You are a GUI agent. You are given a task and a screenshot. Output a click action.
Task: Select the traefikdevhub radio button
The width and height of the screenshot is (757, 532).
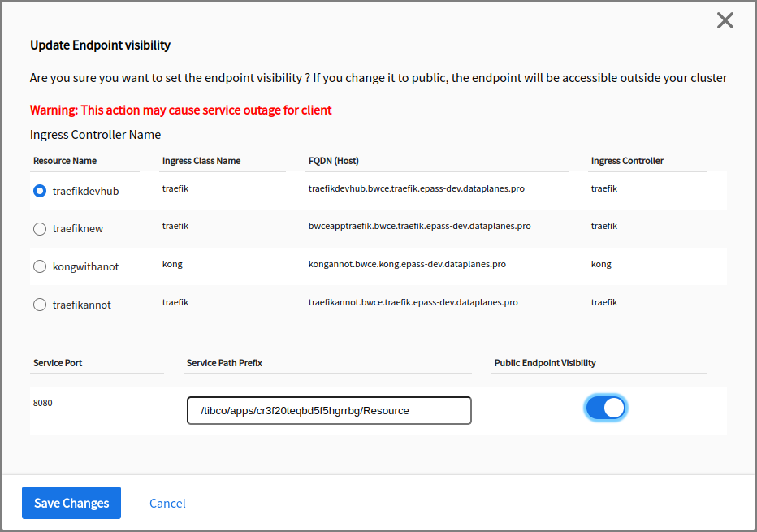(40, 191)
